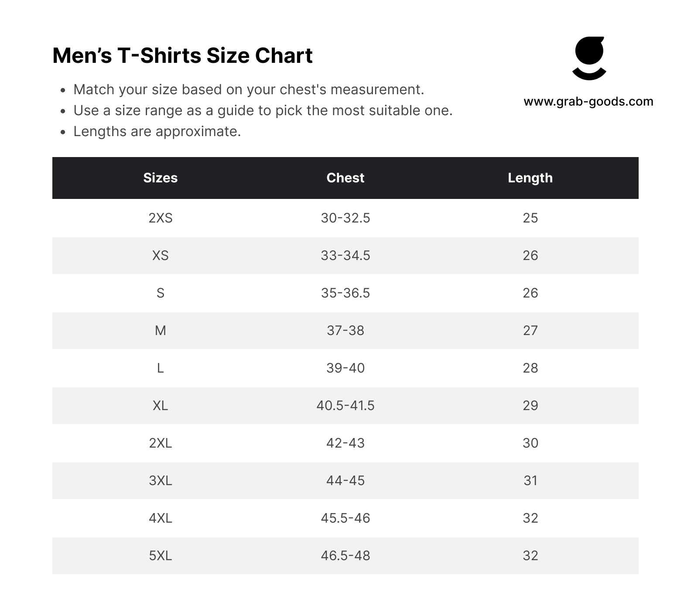
Task: Click the 'Lengths are approximate' bullet text
Action: (x=157, y=131)
